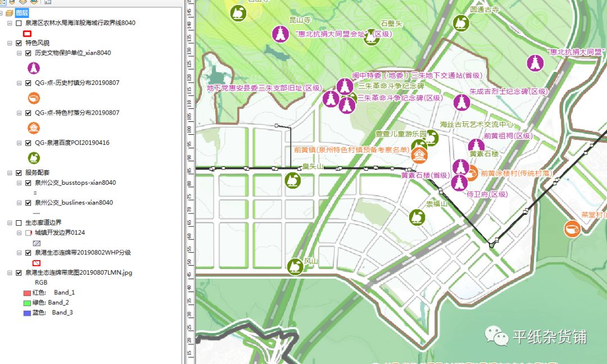Select layer name 泉州公交_busstops-xian8040
Viewport: 607px width, 364px height.
tap(75, 183)
